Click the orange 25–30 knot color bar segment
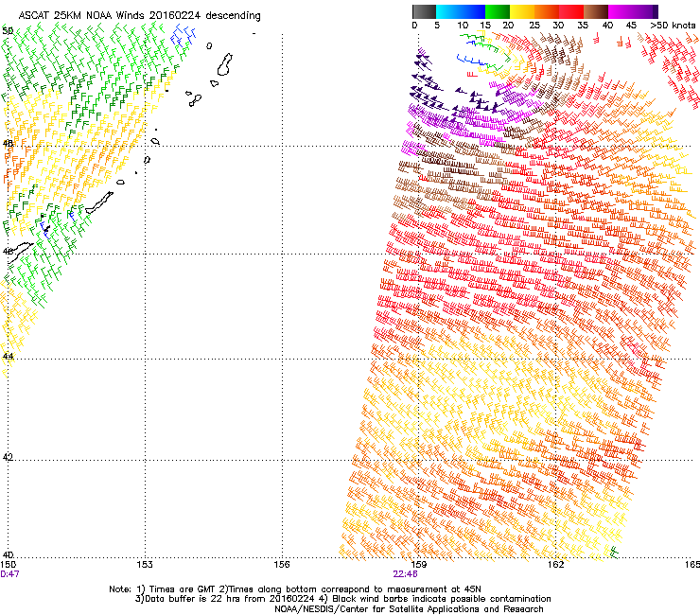Image resolution: width=700 pixels, height=615 pixels. pyautogui.click(x=547, y=11)
